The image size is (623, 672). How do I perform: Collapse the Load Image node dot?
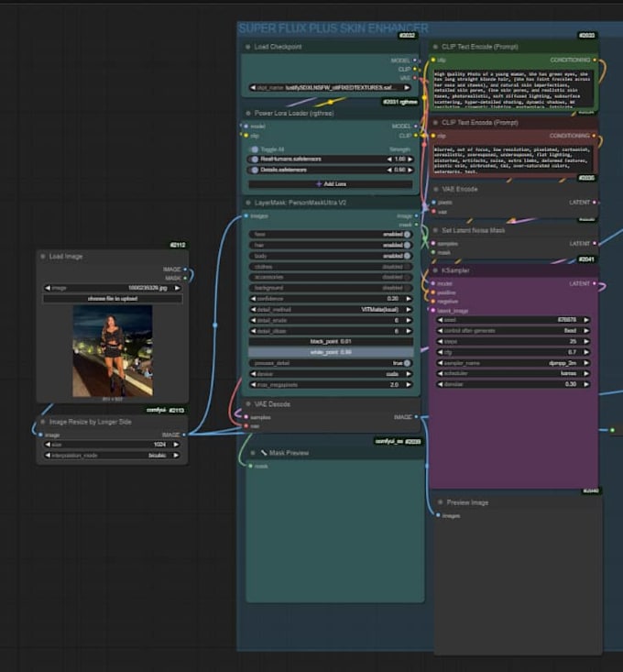pos(43,257)
